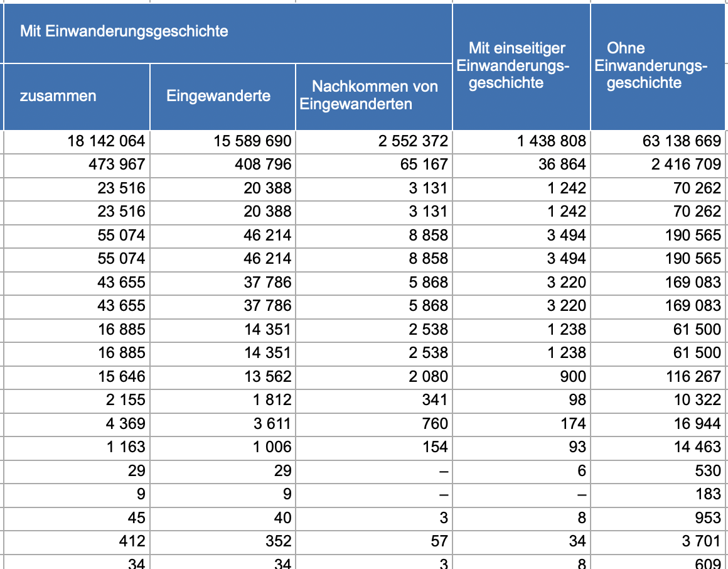The width and height of the screenshot is (728, 569).
Task: Select the cell 63 138 669
Action: (658, 142)
